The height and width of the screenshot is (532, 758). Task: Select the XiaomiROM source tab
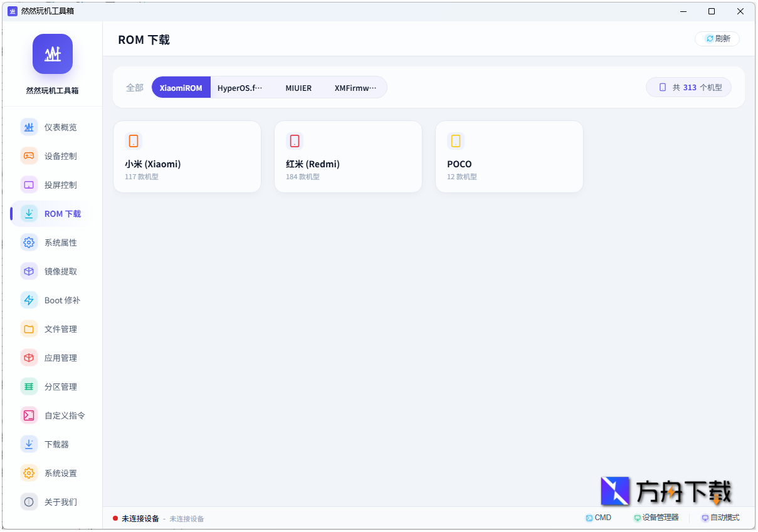181,88
